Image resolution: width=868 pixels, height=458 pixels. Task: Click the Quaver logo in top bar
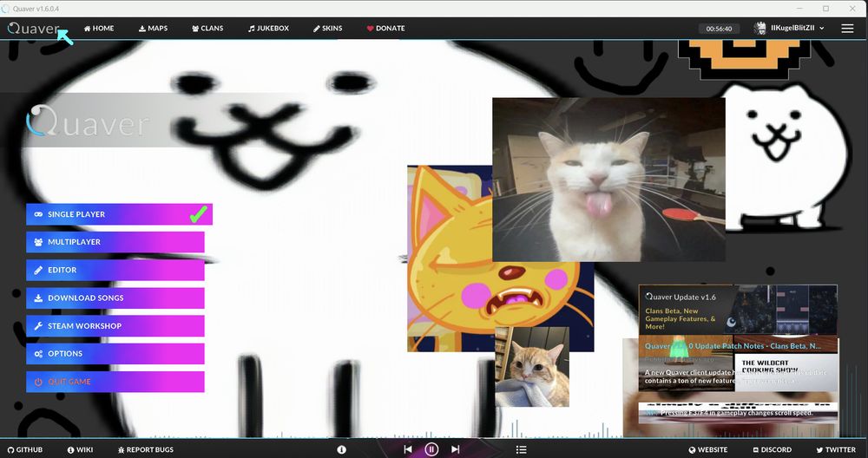[34, 29]
